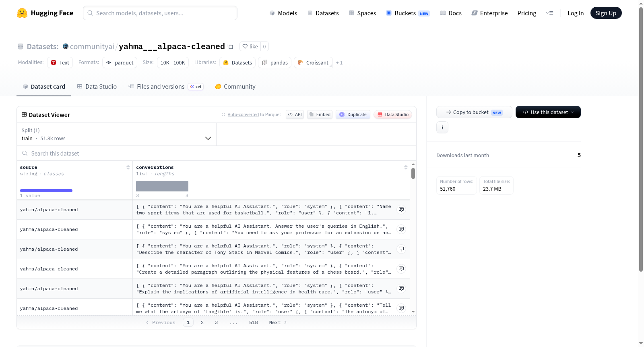Switch to the Data Studio tab

[97, 87]
